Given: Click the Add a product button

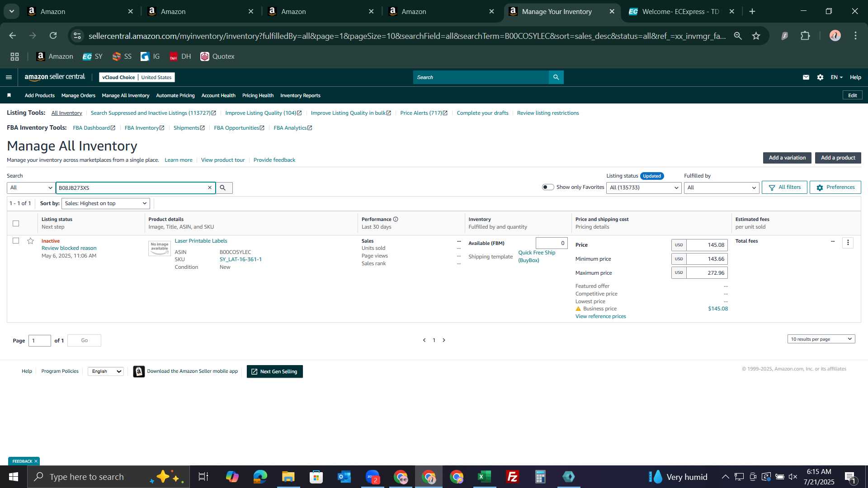Looking at the screenshot, I should click(838, 158).
